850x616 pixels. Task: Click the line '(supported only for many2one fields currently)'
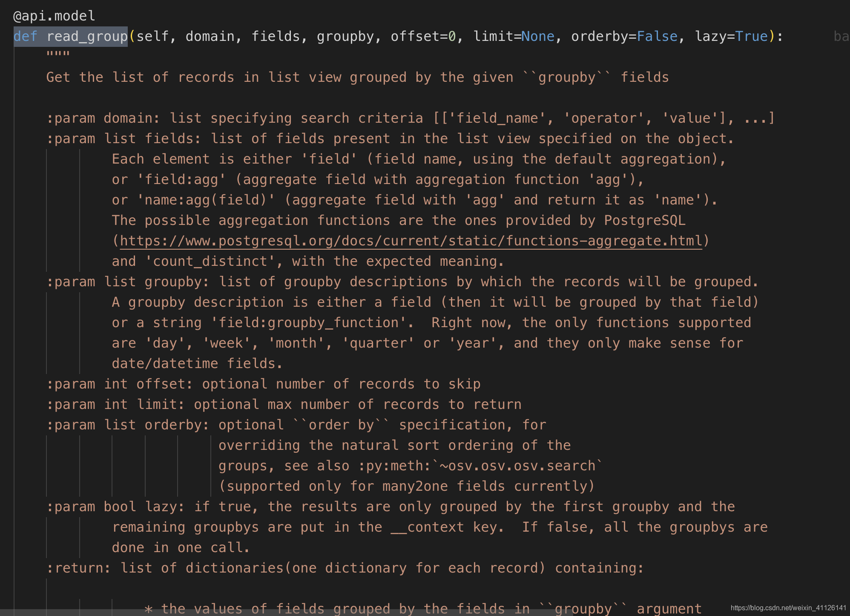pyautogui.click(x=407, y=486)
